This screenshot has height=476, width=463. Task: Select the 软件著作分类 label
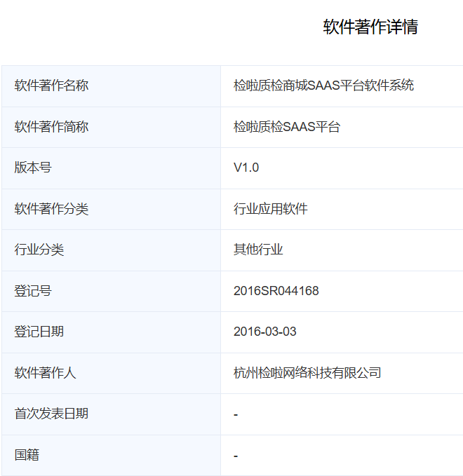pos(51,209)
